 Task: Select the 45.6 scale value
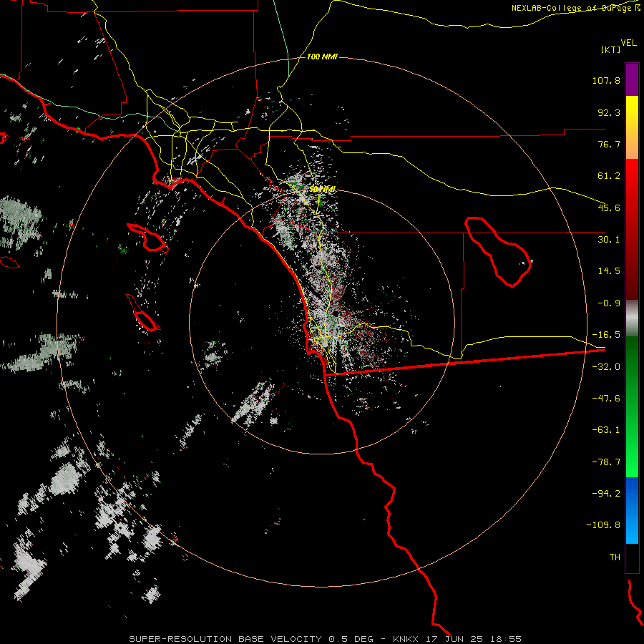[x=609, y=208]
